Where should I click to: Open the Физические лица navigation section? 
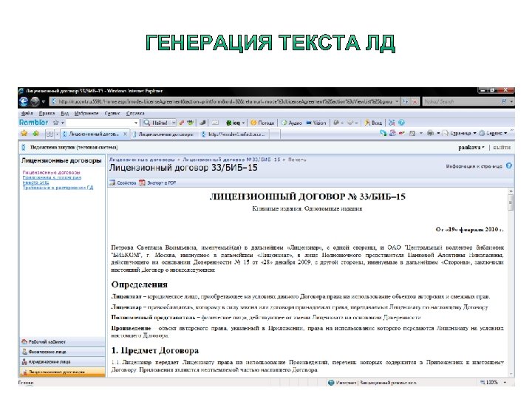click(62, 352)
